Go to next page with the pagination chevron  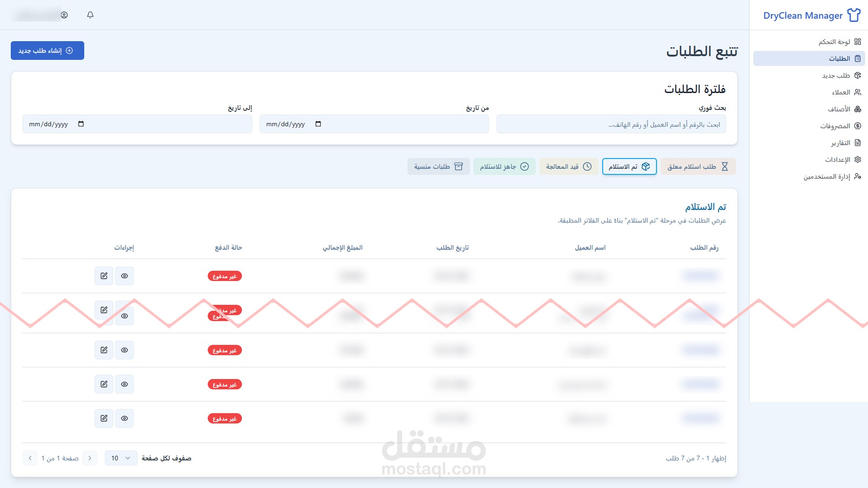click(30, 458)
